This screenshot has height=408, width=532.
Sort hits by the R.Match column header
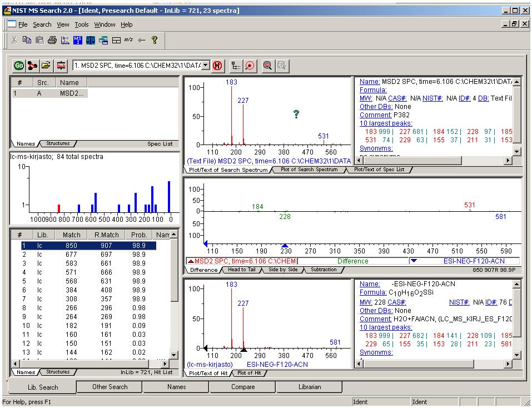[106, 235]
